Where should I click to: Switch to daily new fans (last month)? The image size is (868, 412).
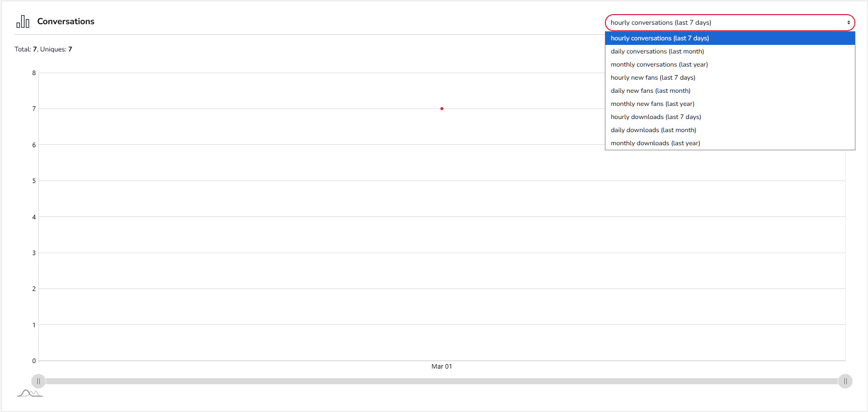[x=650, y=91]
